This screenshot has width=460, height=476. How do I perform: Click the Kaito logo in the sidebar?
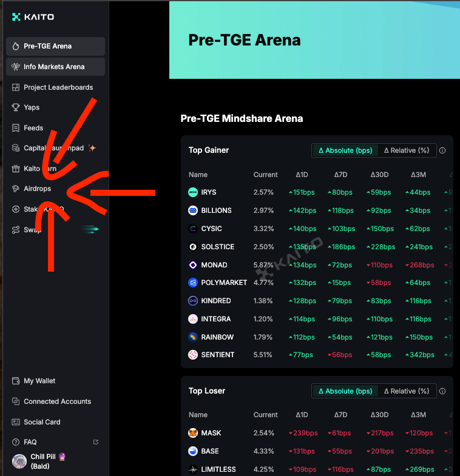point(33,17)
